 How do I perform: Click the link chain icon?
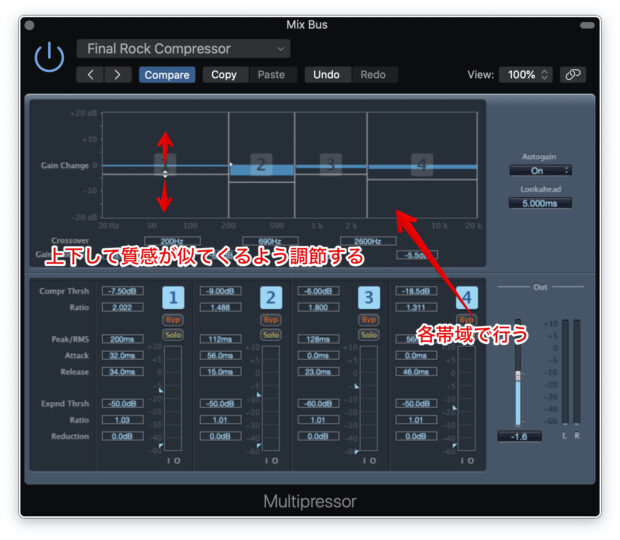[573, 74]
